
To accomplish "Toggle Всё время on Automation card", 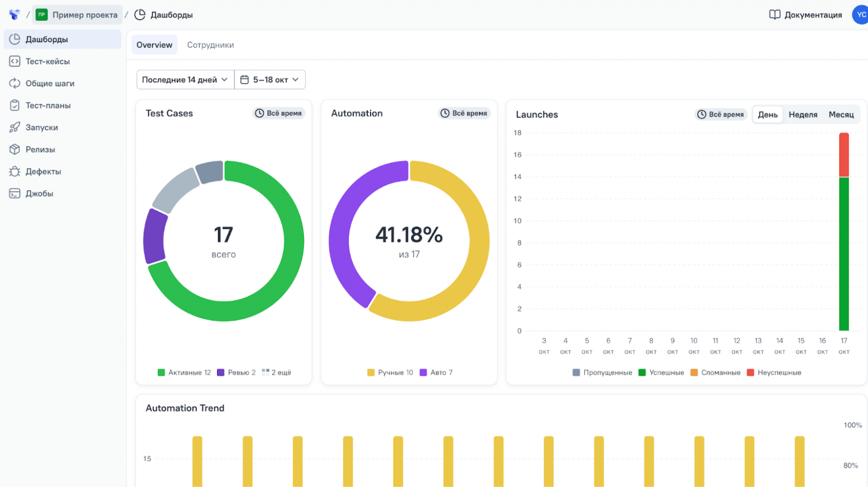I will [464, 113].
